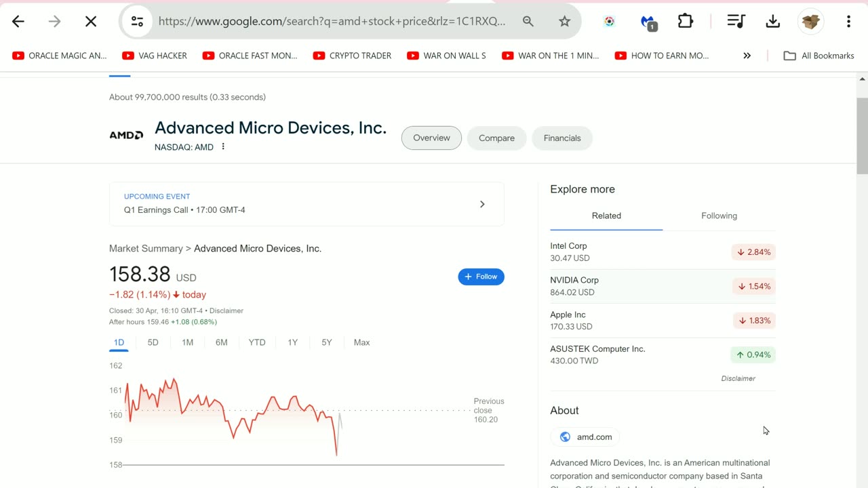Open the ASUSTEK Computer Inc. row
Viewport: 868px width, 488px height.
coord(663,354)
